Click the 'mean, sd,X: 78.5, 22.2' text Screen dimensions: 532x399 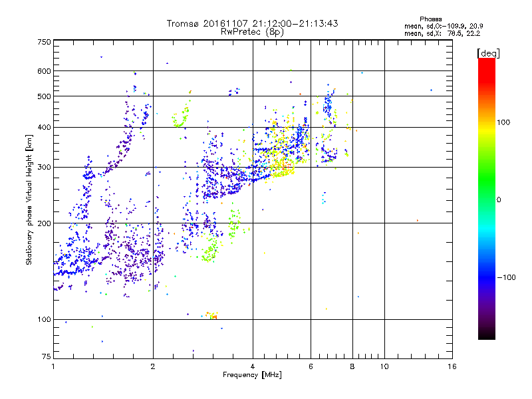click(442, 34)
